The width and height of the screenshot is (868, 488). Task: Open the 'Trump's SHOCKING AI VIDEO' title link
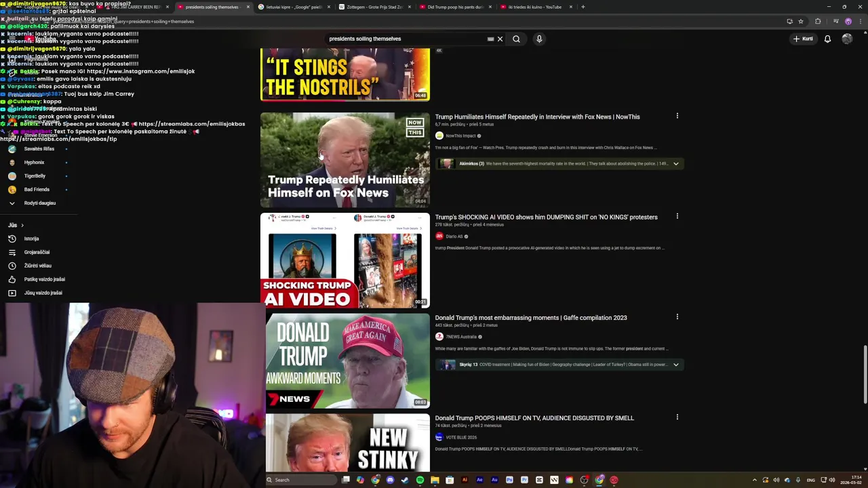coord(546,217)
